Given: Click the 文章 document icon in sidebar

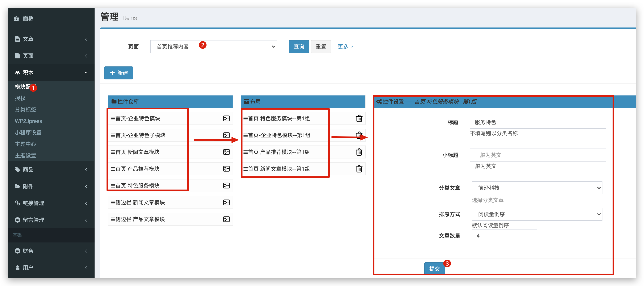Looking at the screenshot, I should pyautogui.click(x=17, y=39).
